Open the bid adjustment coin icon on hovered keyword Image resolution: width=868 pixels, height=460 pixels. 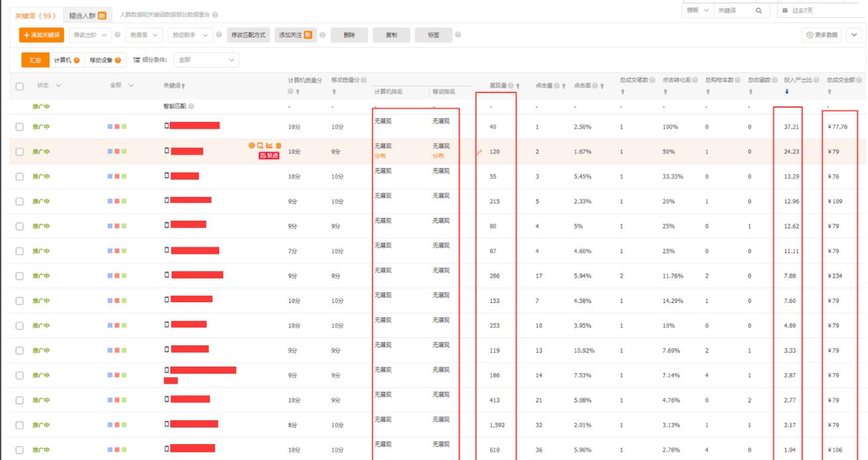pos(252,145)
